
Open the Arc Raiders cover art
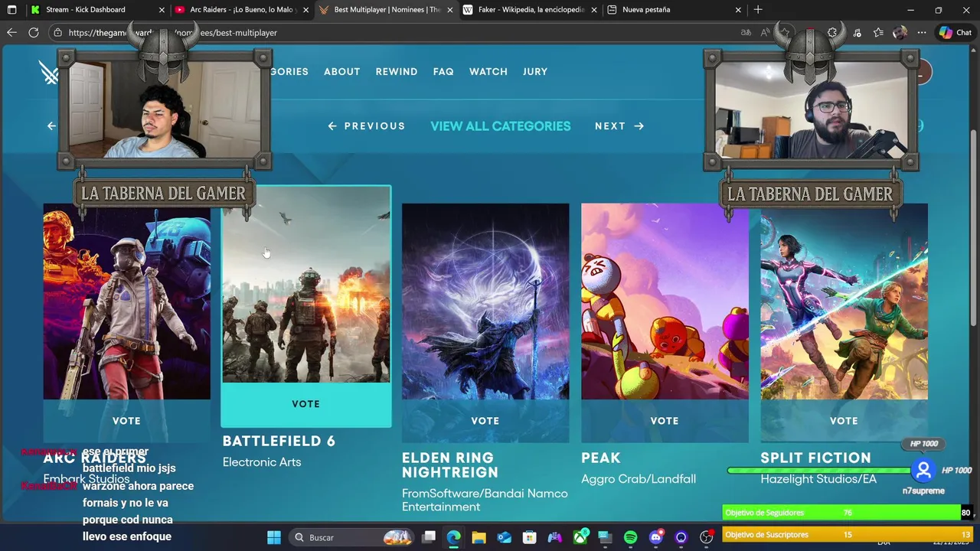[x=126, y=302]
